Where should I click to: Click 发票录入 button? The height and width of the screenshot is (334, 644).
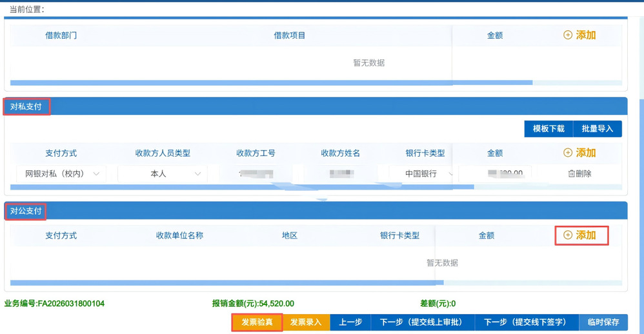pos(305,322)
